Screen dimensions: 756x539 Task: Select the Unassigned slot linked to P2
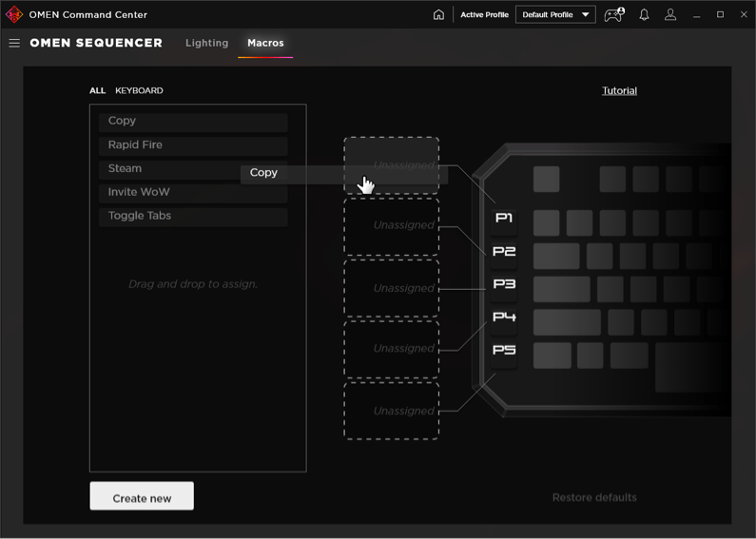point(391,226)
